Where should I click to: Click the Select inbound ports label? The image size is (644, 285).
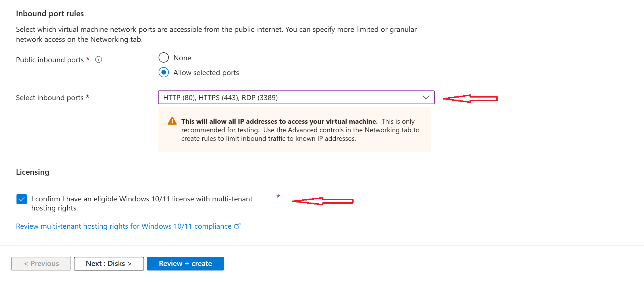coord(50,98)
